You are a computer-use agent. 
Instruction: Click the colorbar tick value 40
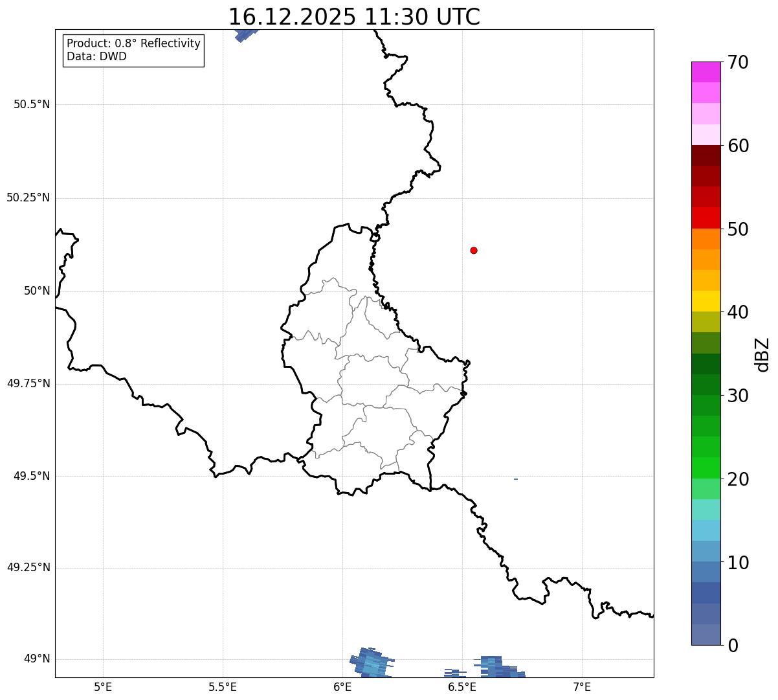(738, 312)
